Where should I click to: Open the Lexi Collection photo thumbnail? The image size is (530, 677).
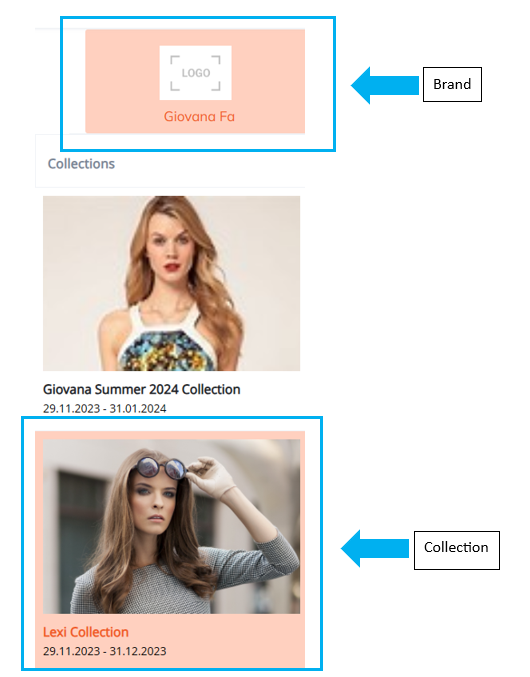171,526
